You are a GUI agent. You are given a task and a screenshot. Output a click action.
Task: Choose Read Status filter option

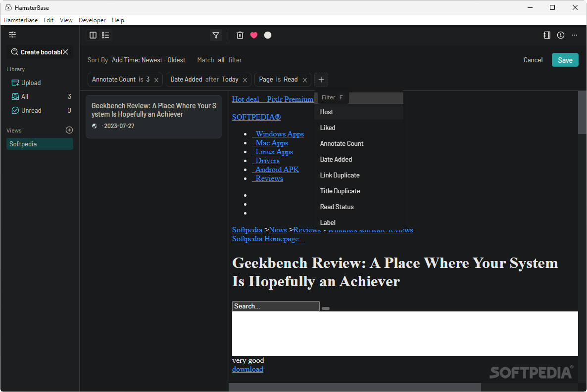[359, 207]
